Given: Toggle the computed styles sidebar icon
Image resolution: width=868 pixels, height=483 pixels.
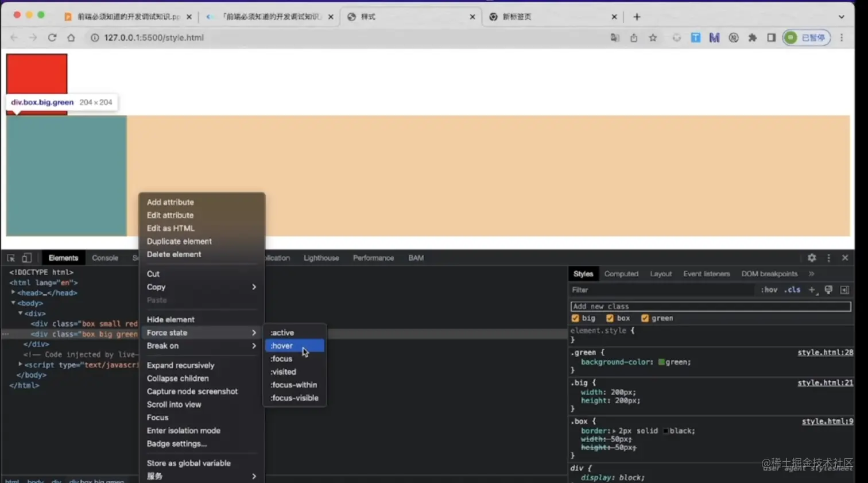Looking at the screenshot, I should [844, 290].
